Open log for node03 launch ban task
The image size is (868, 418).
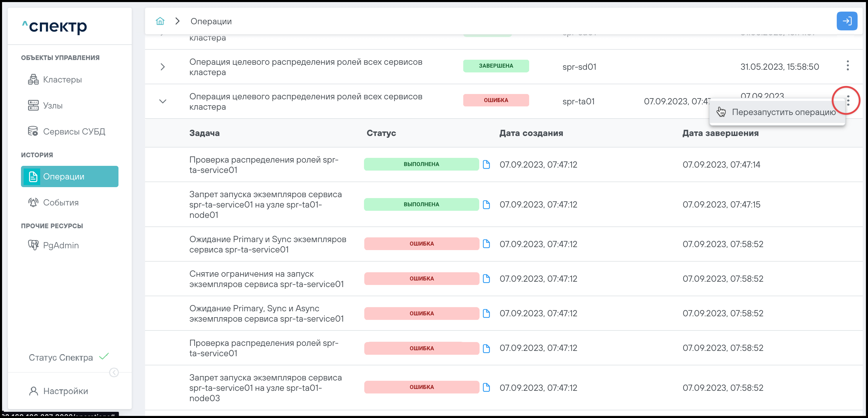point(486,387)
